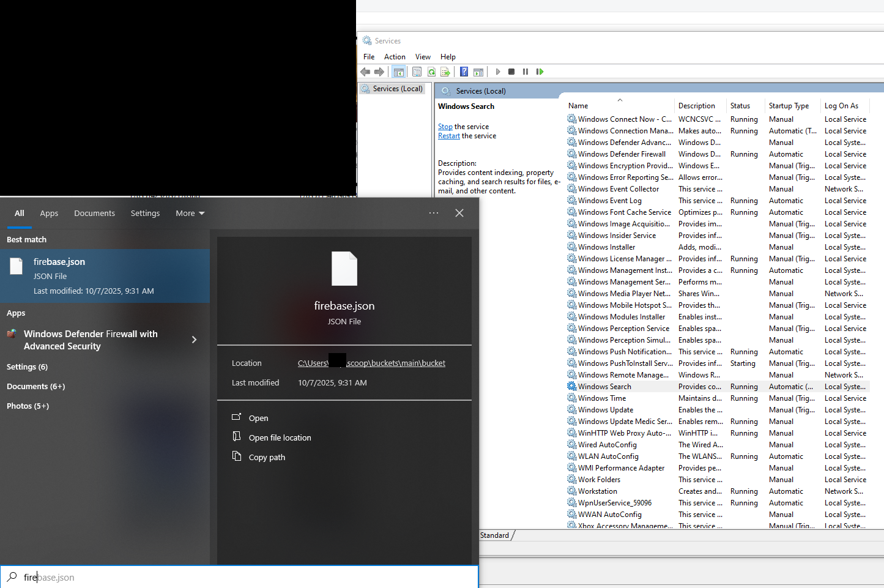This screenshot has height=588, width=884.
Task: Select the Wired AutoConfig service row
Action: 718,445
